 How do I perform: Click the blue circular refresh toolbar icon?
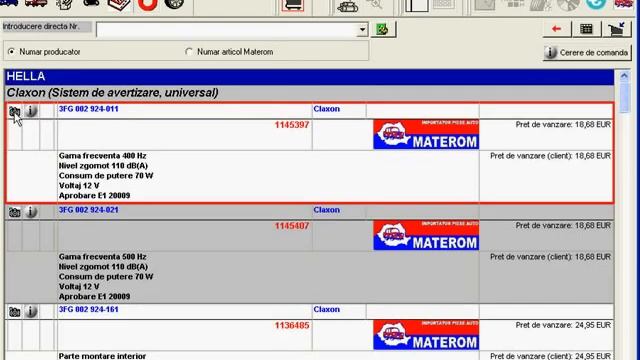596,4
